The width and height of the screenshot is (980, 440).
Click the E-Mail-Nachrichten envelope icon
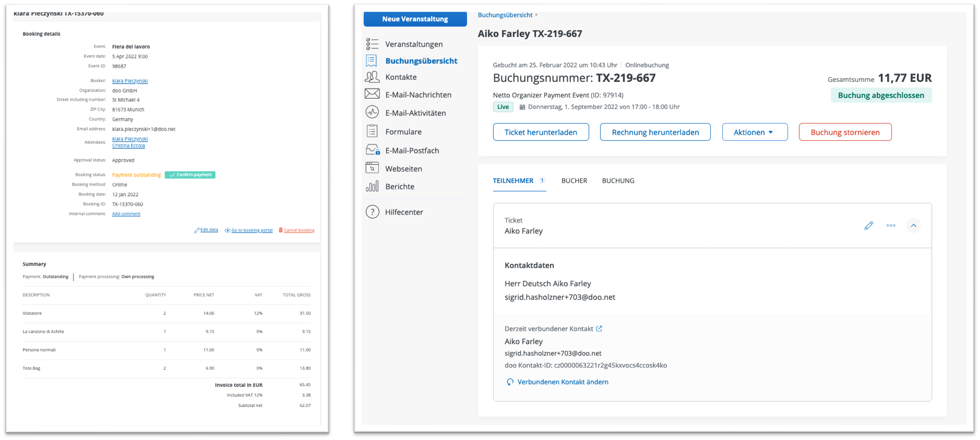pos(372,94)
